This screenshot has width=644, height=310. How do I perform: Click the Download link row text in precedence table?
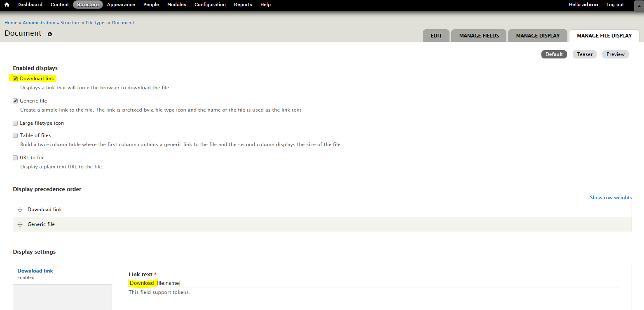click(x=45, y=210)
